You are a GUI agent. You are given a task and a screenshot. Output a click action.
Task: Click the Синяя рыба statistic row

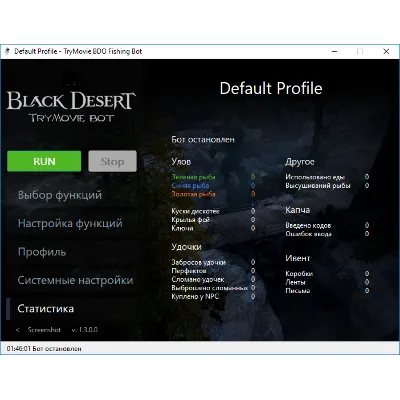tap(213, 185)
